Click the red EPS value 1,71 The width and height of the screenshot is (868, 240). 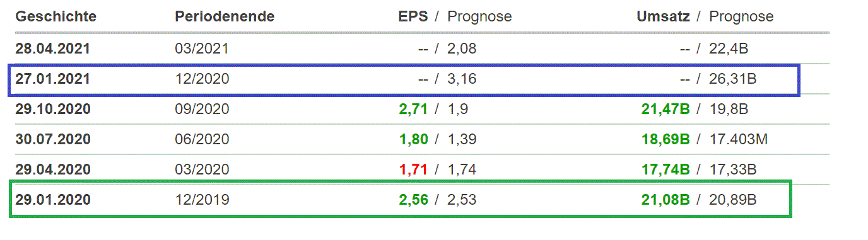pyautogui.click(x=413, y=169)
